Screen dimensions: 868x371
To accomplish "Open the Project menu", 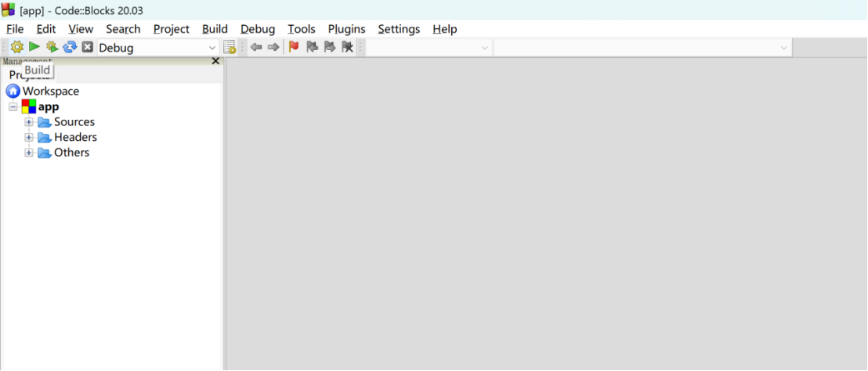I will point(172,29).
